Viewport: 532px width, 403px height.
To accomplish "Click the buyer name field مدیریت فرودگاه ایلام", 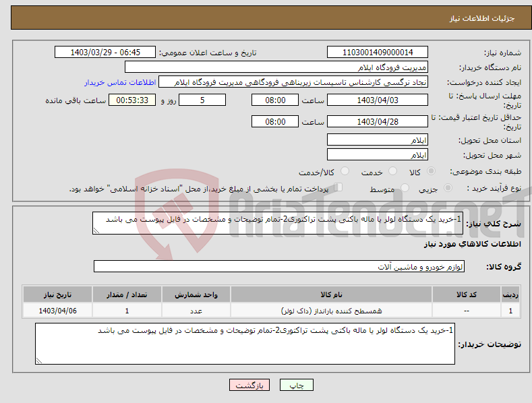I will (x=276, y=67).
